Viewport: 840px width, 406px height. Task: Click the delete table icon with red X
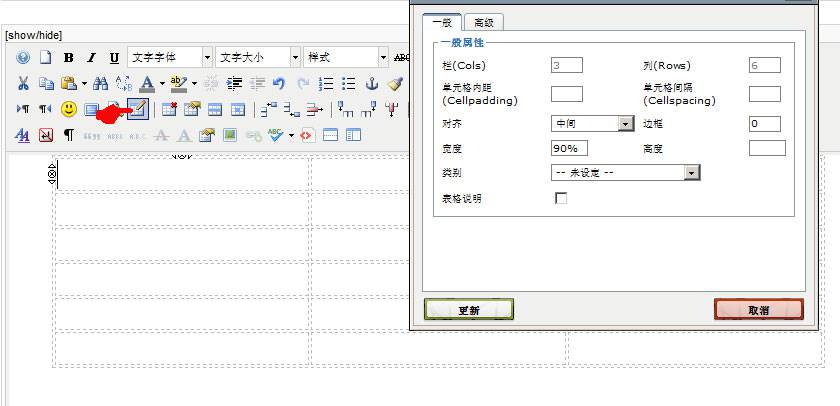[169, 109]
